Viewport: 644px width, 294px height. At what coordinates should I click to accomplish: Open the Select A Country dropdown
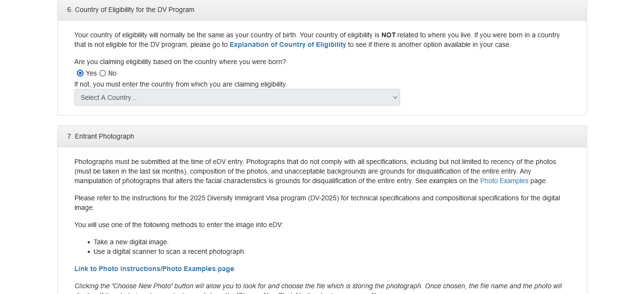[237, 98]
